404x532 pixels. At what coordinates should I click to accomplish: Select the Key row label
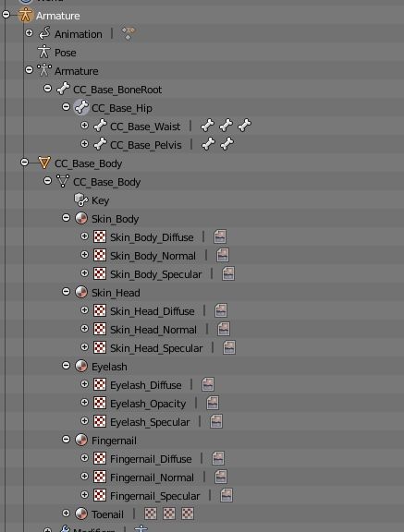tap(101, 200)
